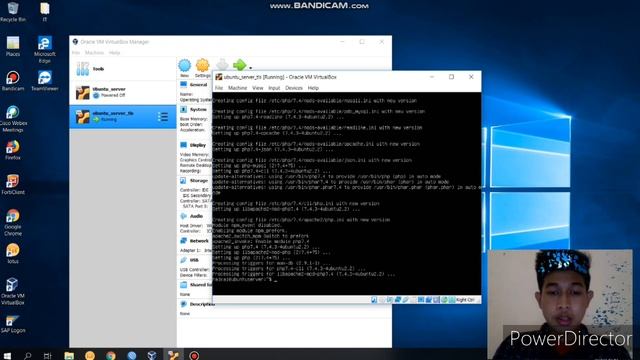640x360 pixels.
Task: Open Machine menu in VirtualBox Manager
Action: pyautogui.click(x=94, y=53)
